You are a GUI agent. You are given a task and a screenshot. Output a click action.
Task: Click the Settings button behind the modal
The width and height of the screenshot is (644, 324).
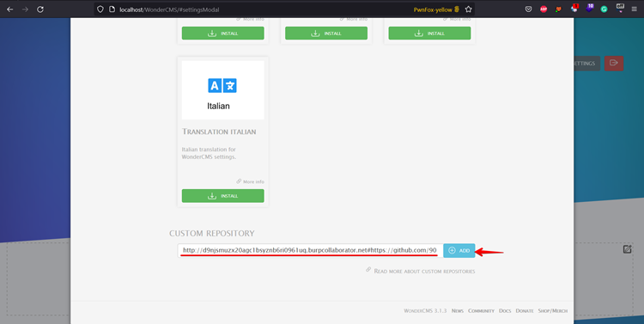[587, 64]
